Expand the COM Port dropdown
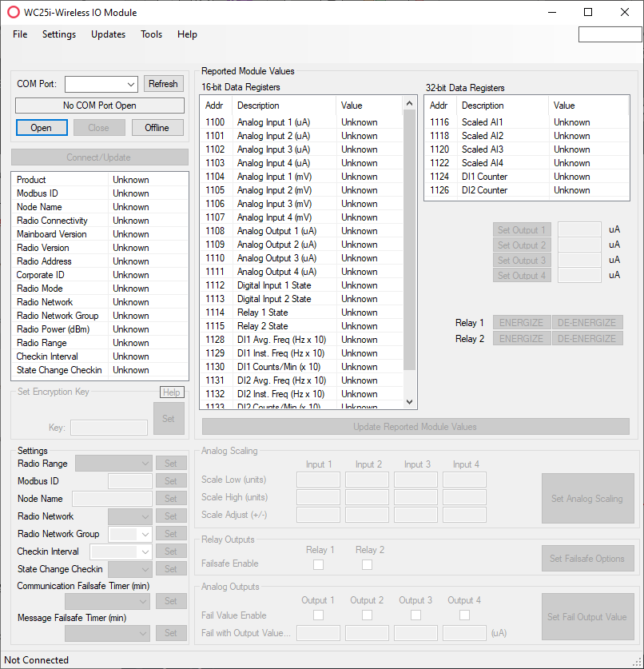This screenshot has height=669, width=644. click(x=131, y=84)
